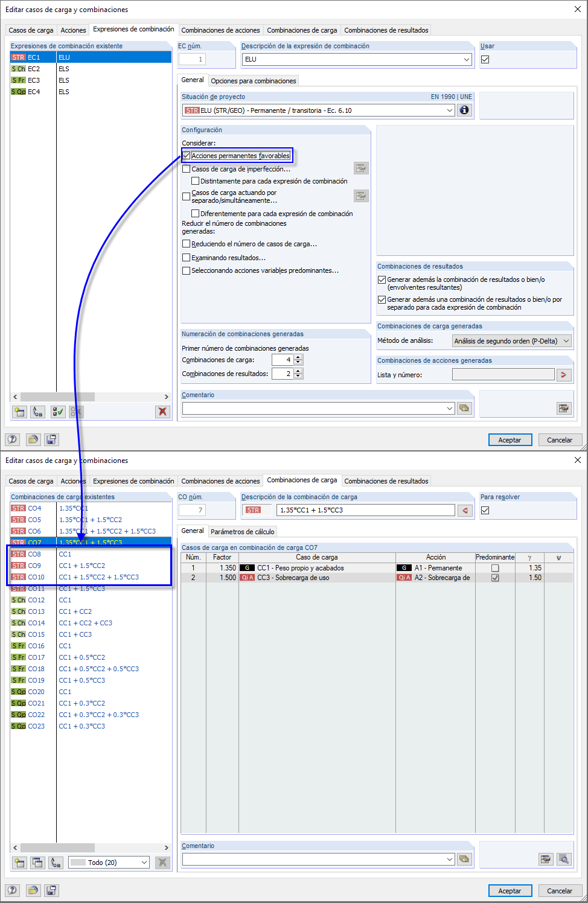Image resolution: width=588 pixels, height=903 pixels.
Task: Toggle Generar además la combinación de resultados envolventes
Action: coord(382,279)
